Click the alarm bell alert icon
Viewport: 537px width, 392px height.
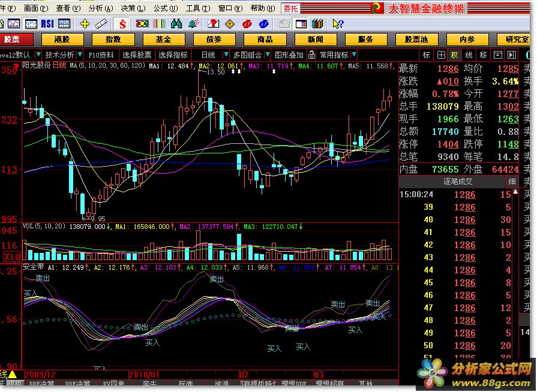point(193,23)
